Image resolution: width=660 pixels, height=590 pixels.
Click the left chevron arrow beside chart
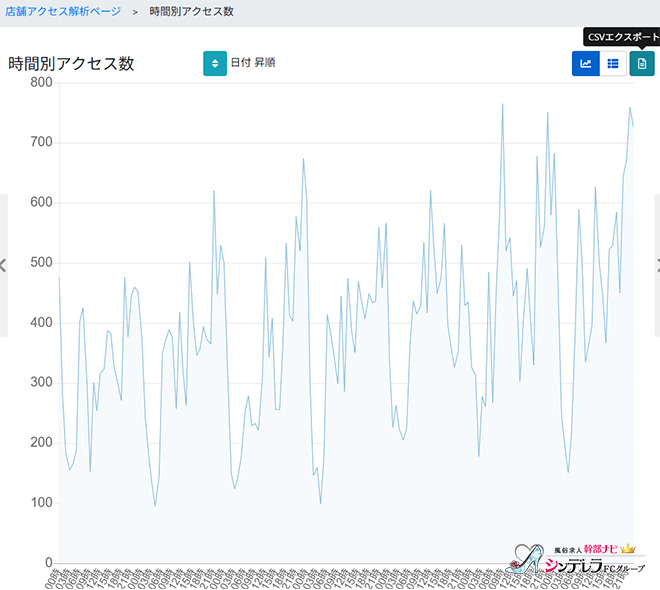pyautogui.click(x=4, y=265)
